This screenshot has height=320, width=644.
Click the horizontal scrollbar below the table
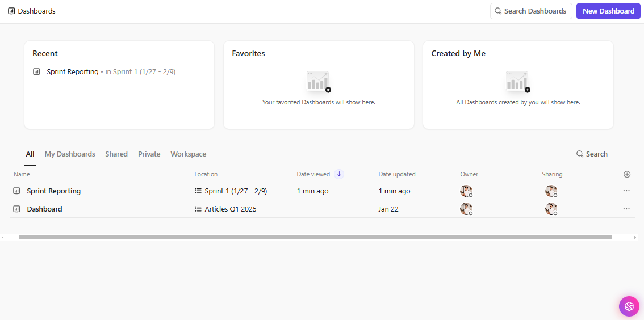click(315, 237)
